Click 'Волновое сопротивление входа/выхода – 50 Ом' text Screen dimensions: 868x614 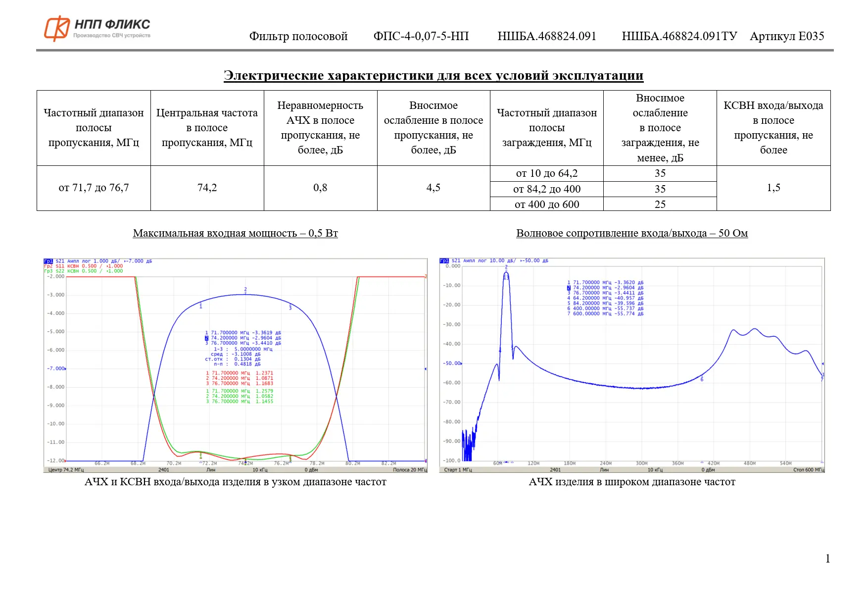tap(632, 233)
